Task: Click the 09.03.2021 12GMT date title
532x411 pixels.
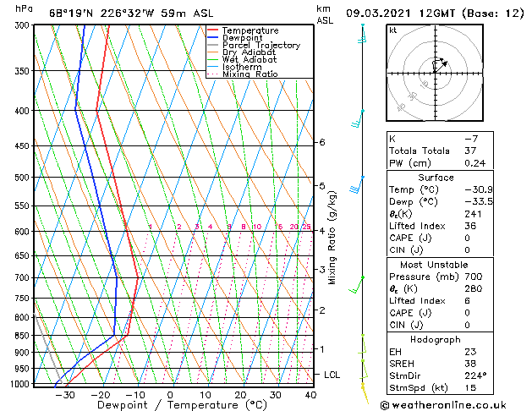Action: [x=400, y=14]
